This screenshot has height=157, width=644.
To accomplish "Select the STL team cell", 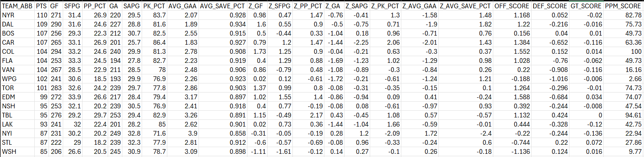I will pyautogui.click(x=17, y=142).
